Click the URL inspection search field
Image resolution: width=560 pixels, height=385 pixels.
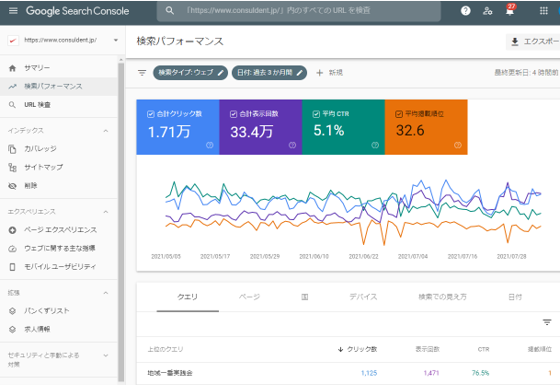[299, 11]
